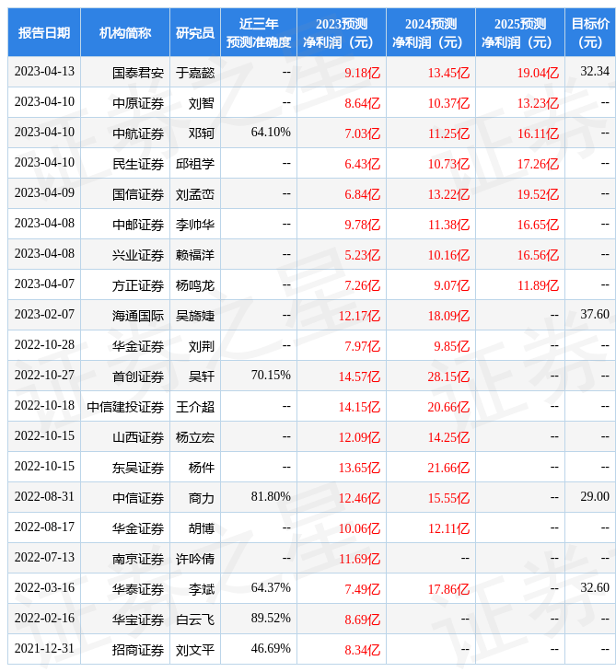This screenshot has height=672, width=616.
Task: Click accuracy value 70.15%
Action: (271, 375)
